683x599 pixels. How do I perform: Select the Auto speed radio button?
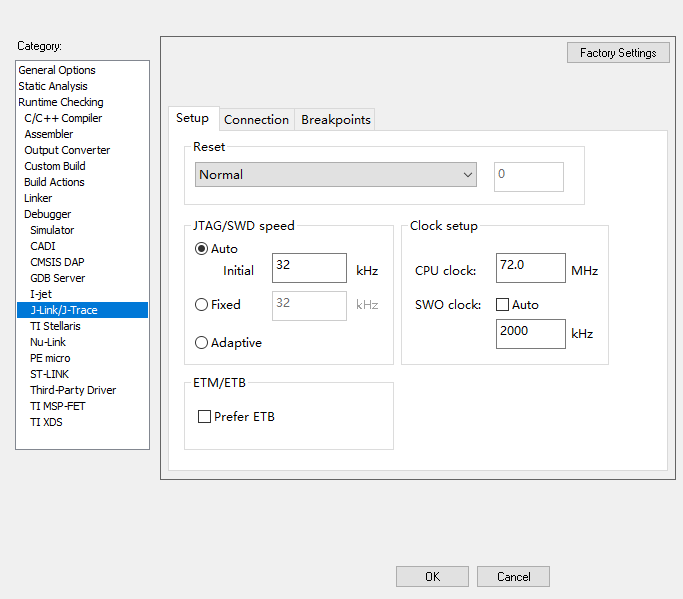pos(202,249)
